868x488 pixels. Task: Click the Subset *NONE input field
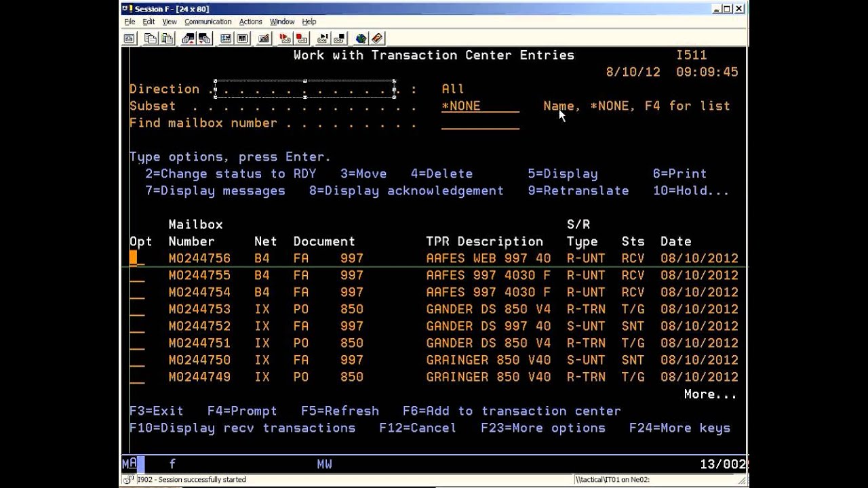pos(480,106)
